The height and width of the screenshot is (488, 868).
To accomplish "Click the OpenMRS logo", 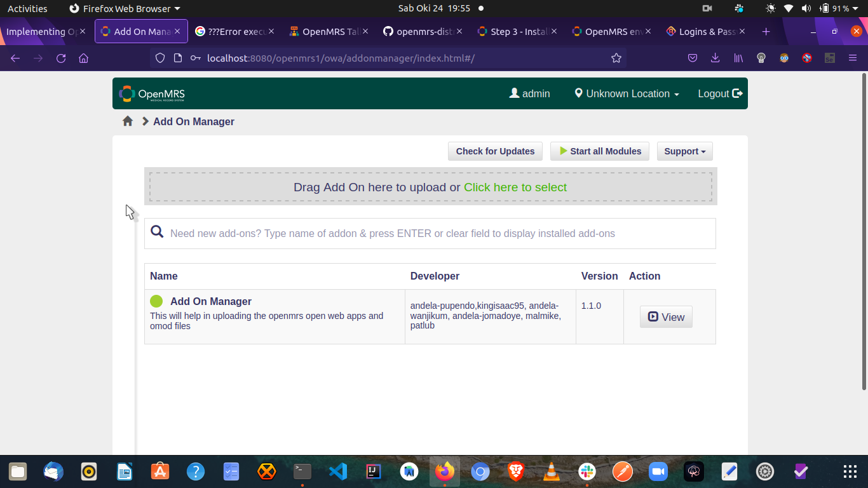I will tap(152, 94).
